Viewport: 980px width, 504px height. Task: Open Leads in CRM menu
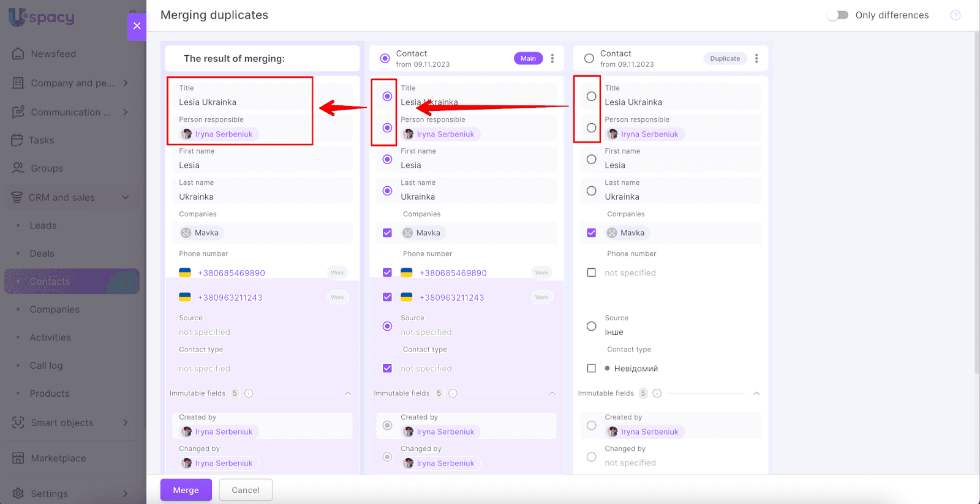(43, 225)
